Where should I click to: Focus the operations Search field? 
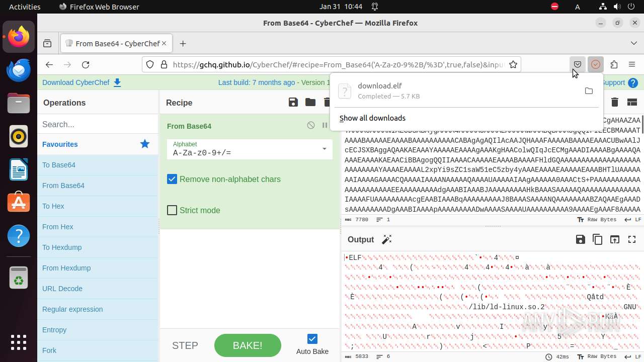pos(98,124)
